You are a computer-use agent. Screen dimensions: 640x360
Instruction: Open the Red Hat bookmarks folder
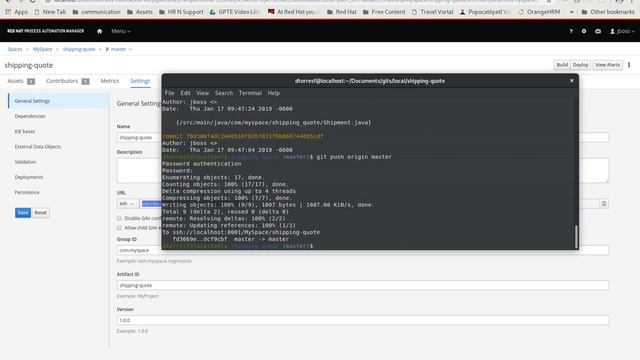[x=342, y=12]
